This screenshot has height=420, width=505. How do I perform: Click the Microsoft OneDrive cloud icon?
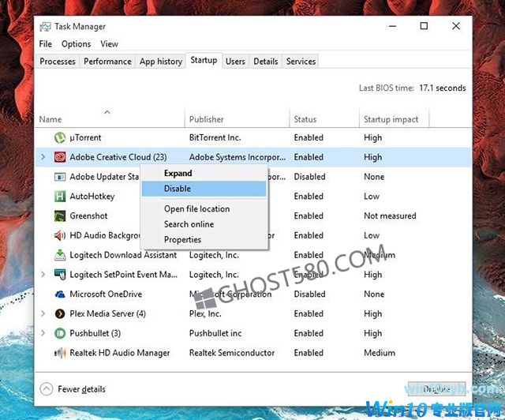click(60, 294)
